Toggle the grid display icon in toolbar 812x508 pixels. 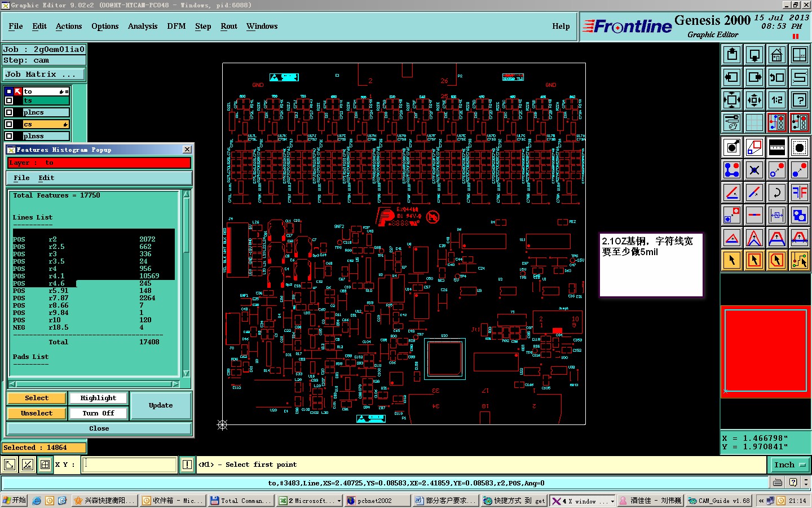click(754, 122)
